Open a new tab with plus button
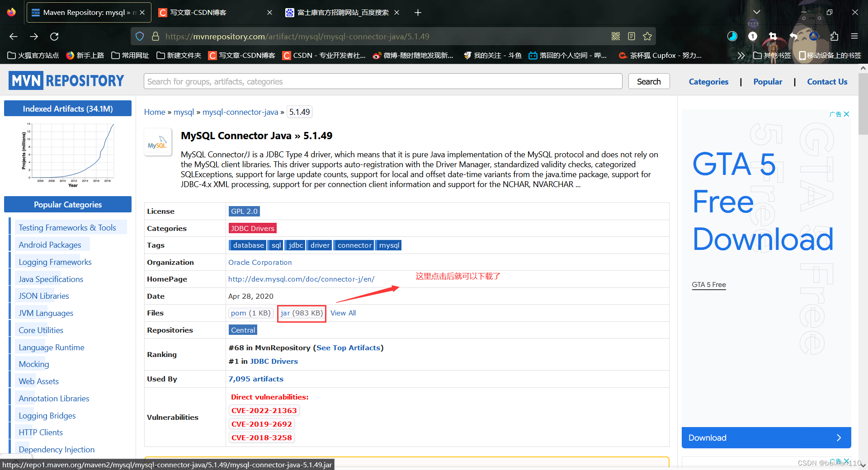This screenshot has width=868, height=470. tap(418, 13)
